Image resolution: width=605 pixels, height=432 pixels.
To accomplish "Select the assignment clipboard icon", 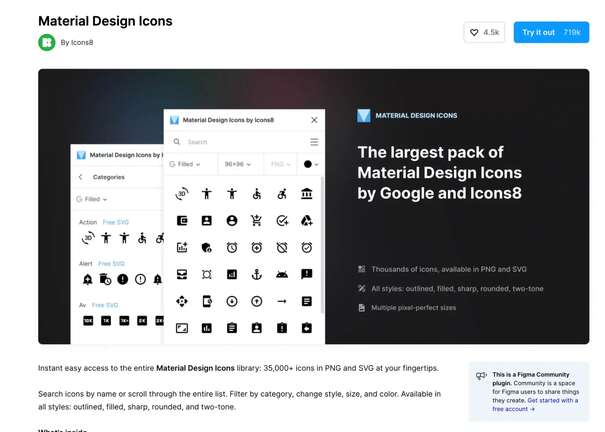I will [x=232, y=328].
